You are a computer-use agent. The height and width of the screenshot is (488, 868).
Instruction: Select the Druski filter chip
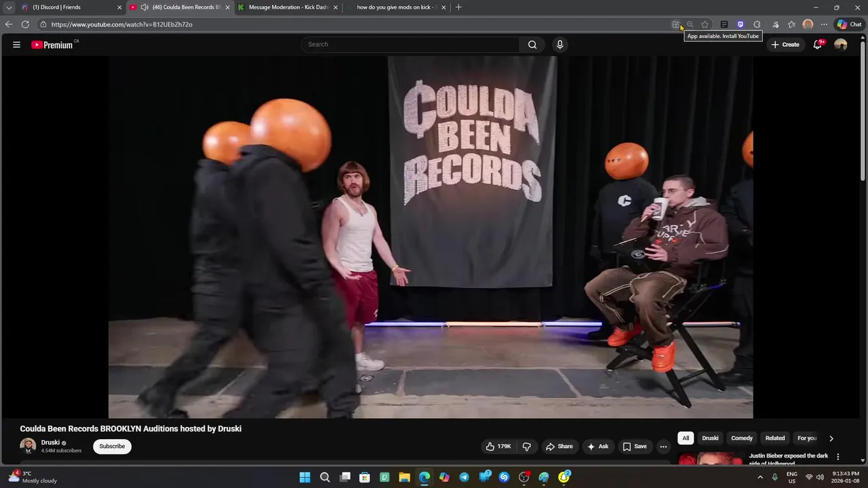pos(710,438)
